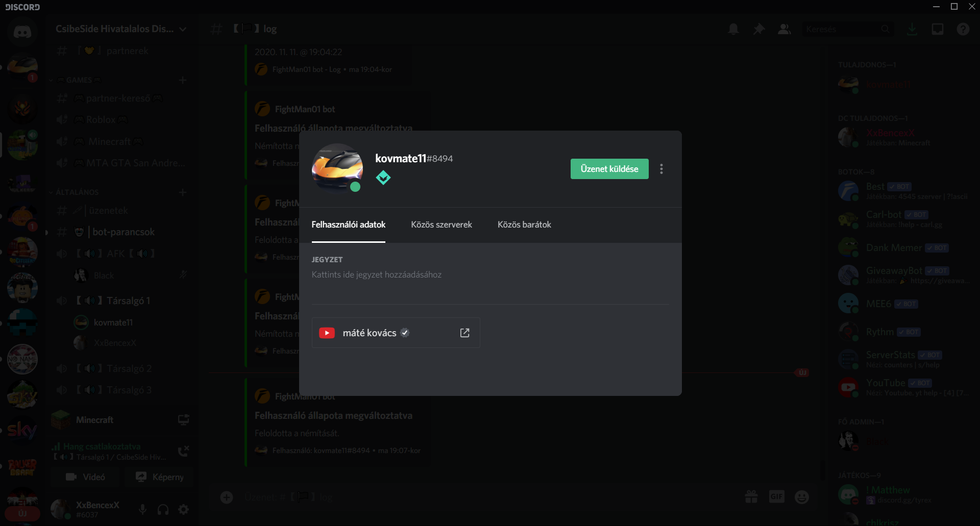Open the emoji picker

coord(802,497)
